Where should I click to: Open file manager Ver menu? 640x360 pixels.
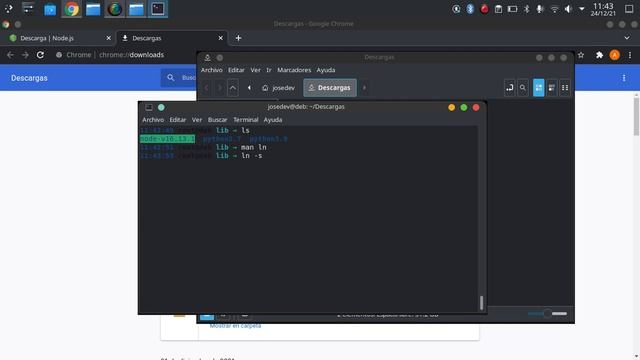[255, 70]
